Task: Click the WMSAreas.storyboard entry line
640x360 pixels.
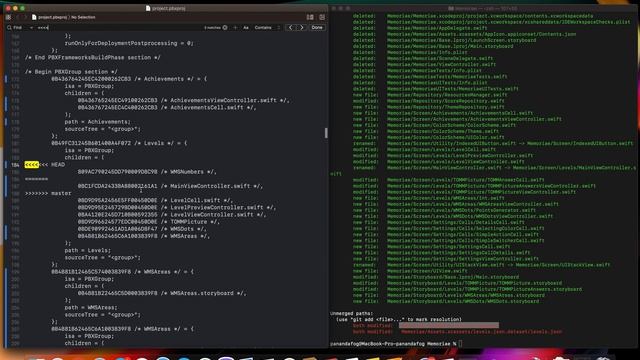Action: point(162,293)
